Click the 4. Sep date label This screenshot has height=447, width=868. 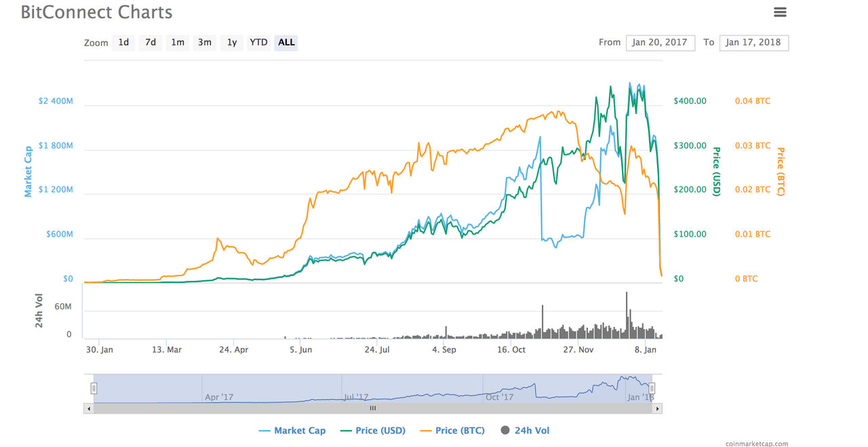click(x=444, y=350)
